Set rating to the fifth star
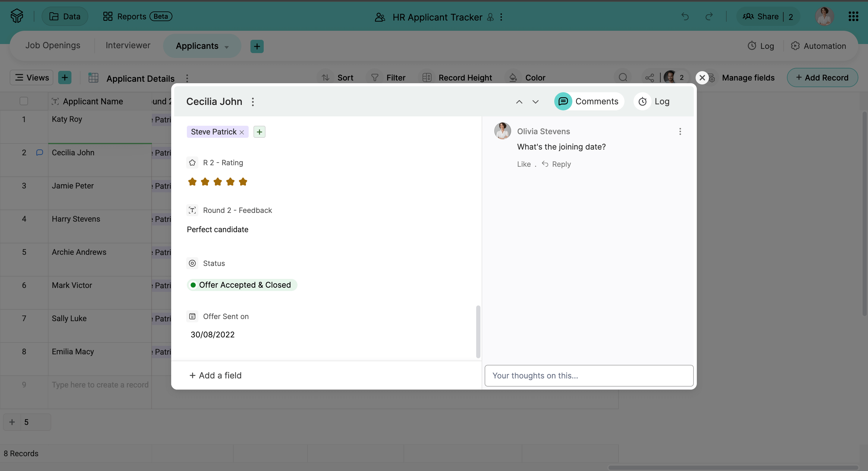Screen dimensions: 868x471 pyautogui.click(x=243, y=182)
